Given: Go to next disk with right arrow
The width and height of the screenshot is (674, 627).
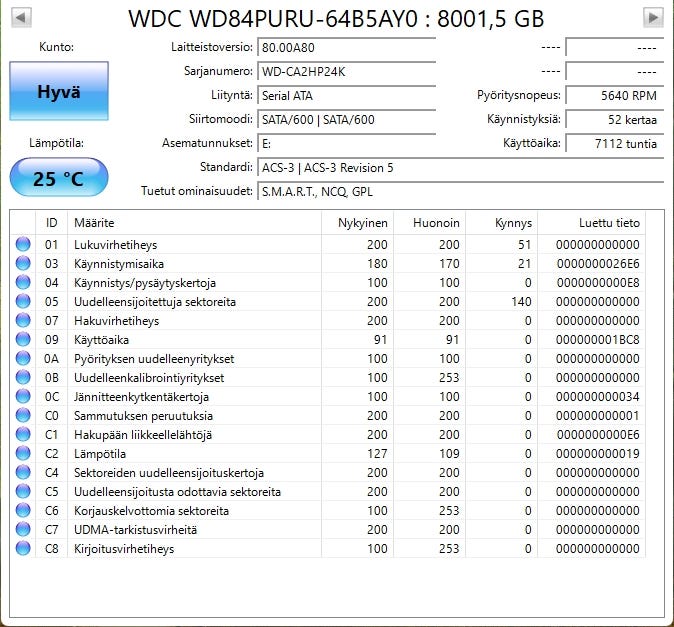Looking at the screenshot, I should tap(653, 18).
